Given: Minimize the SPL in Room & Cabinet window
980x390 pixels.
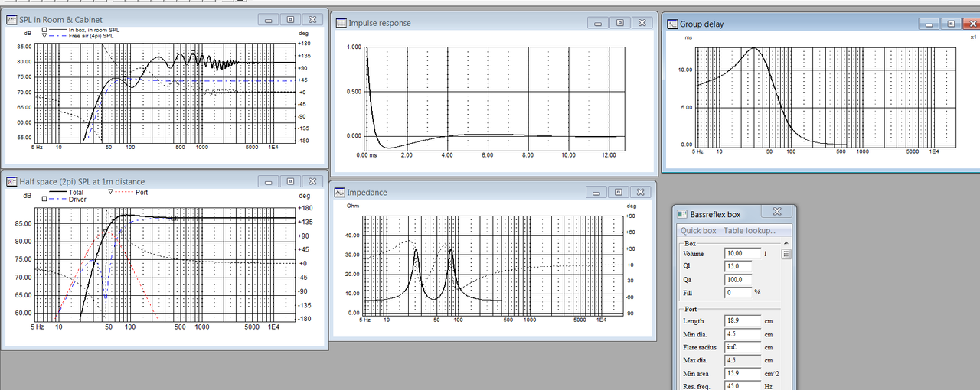Looking at the screenshot, I should coord(268,19).
